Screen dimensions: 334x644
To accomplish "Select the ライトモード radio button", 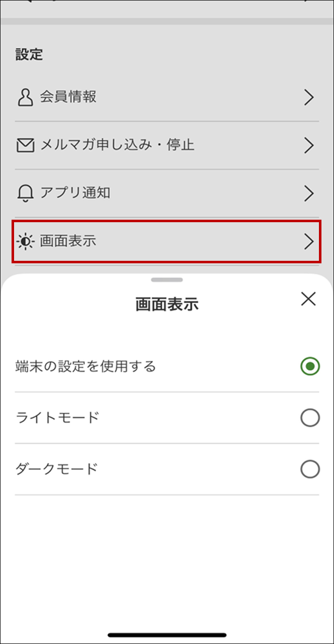I will click(310, 417).
